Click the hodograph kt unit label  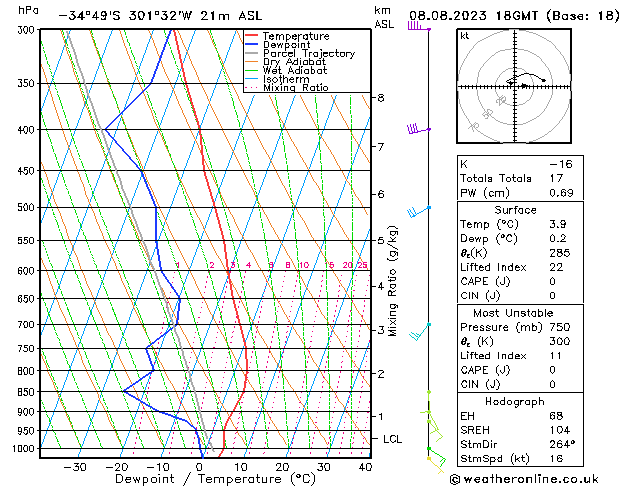(465, 36)
